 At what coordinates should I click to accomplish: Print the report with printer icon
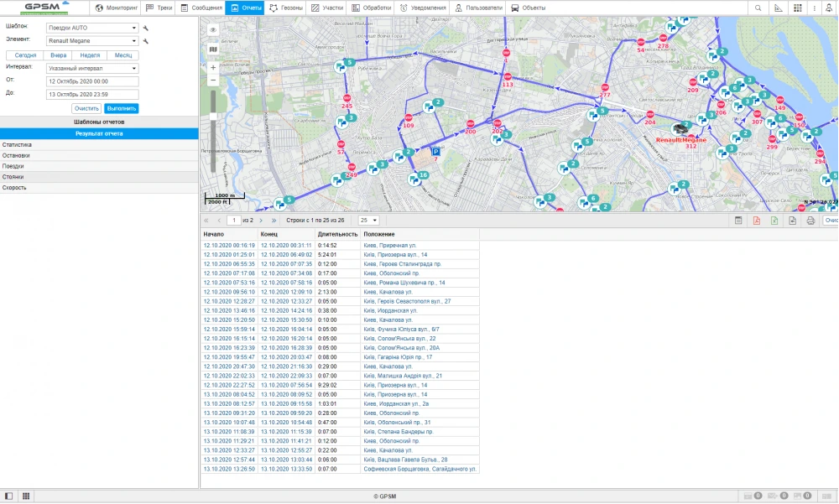[x=810, y=221]
